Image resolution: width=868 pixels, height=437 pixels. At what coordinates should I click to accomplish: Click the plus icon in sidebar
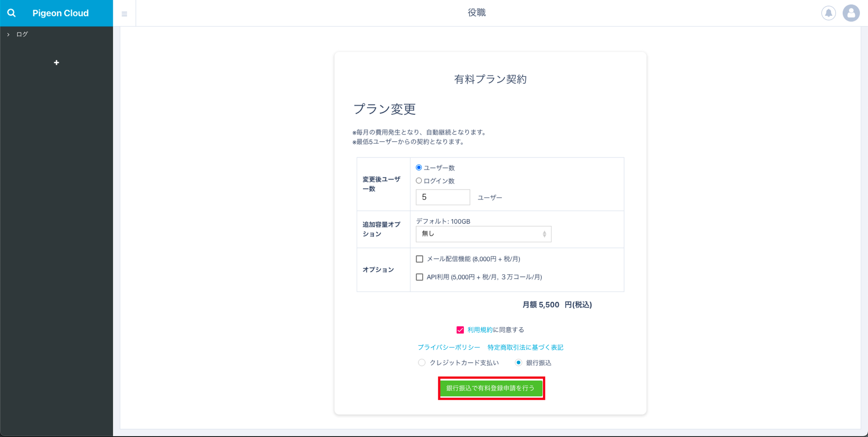tap(56, 63)
